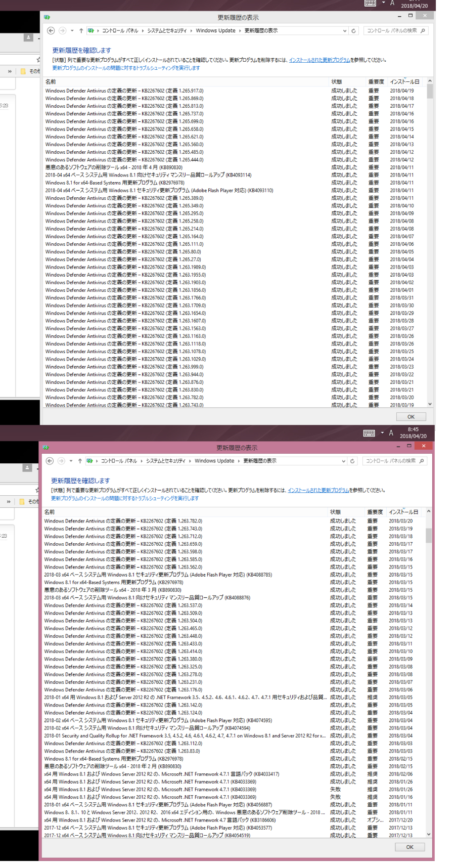
Task: Click the Windows Update address icon, upper window
Action: [x=90, y=31]
